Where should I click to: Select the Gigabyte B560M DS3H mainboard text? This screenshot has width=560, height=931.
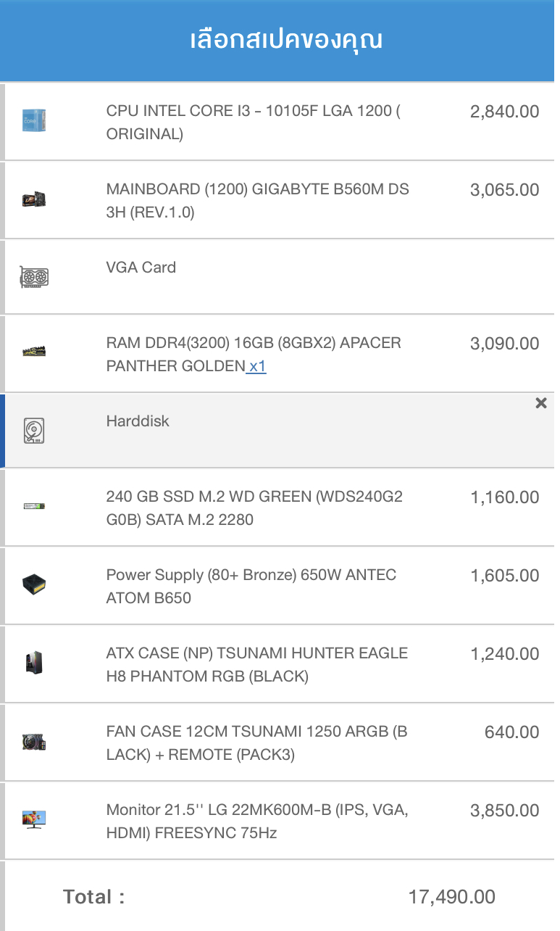coord(258,201)
